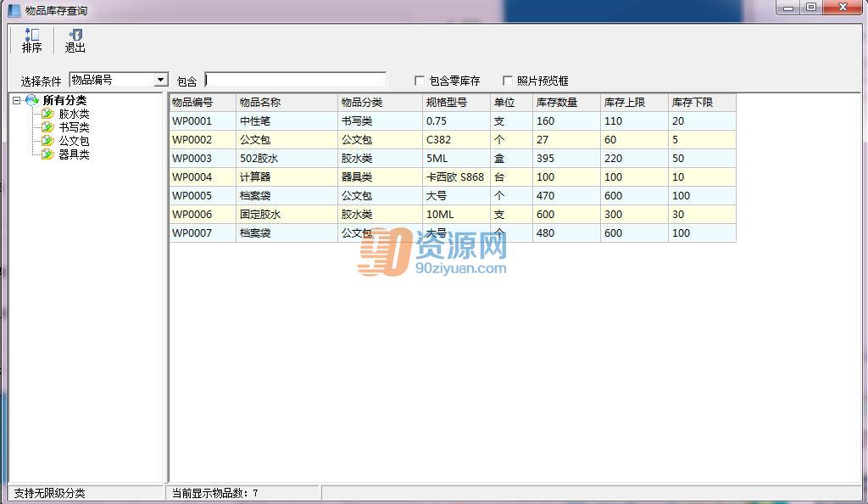868x504 pixels.
Task: Select 公文包 in the category tree
Action: point(74,141)
